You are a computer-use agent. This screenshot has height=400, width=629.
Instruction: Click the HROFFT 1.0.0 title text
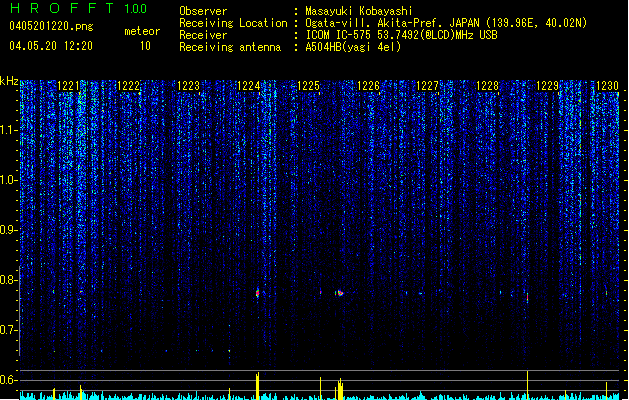[x=78, y=8]
